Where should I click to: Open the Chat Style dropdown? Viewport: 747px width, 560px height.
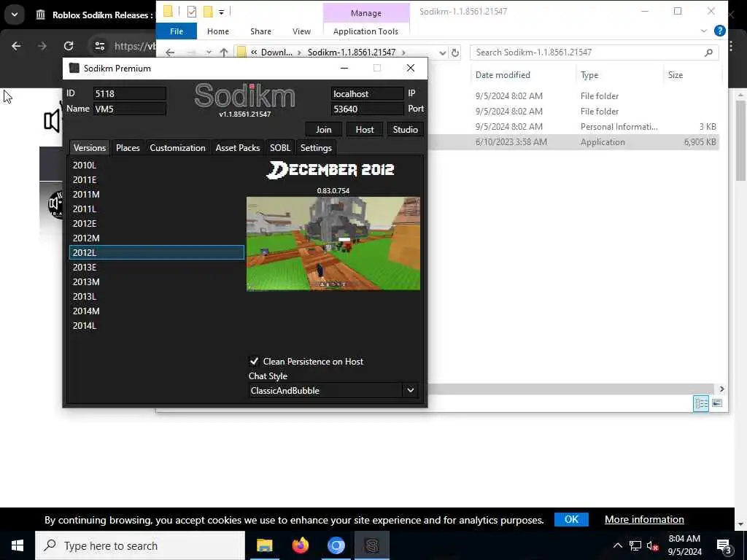tap(333, 391)
